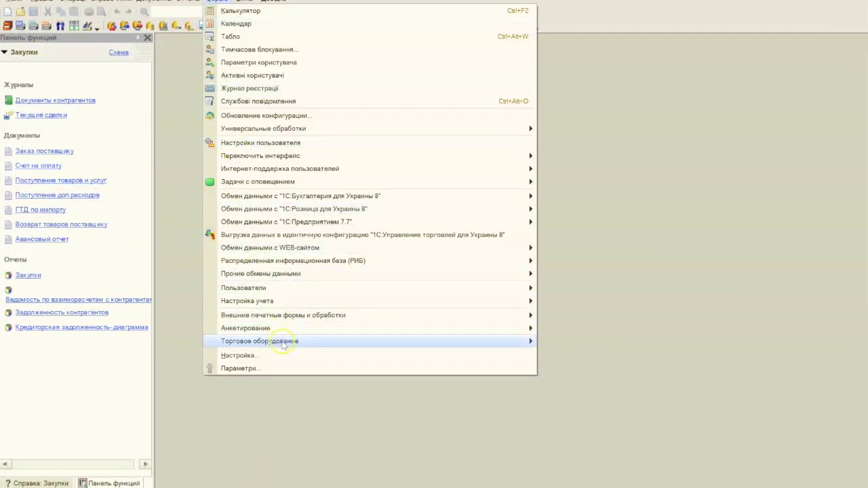Click the Журнал реєстрації icon
Viewport: 868px width, 488px height.
pyautogui.click(x=210, y=88)
